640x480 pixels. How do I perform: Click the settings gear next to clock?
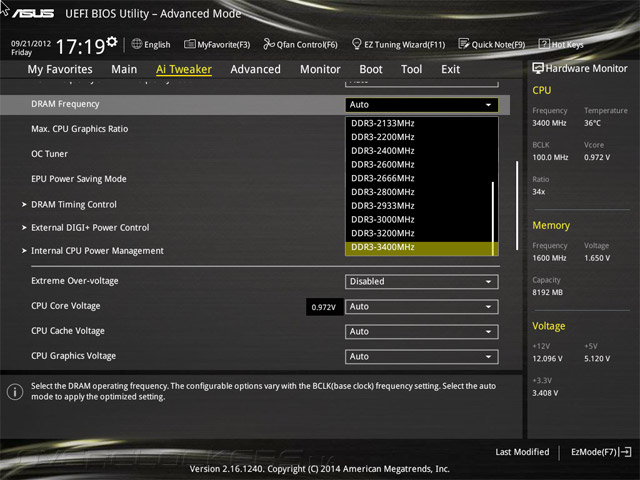[x=112, y=41]
